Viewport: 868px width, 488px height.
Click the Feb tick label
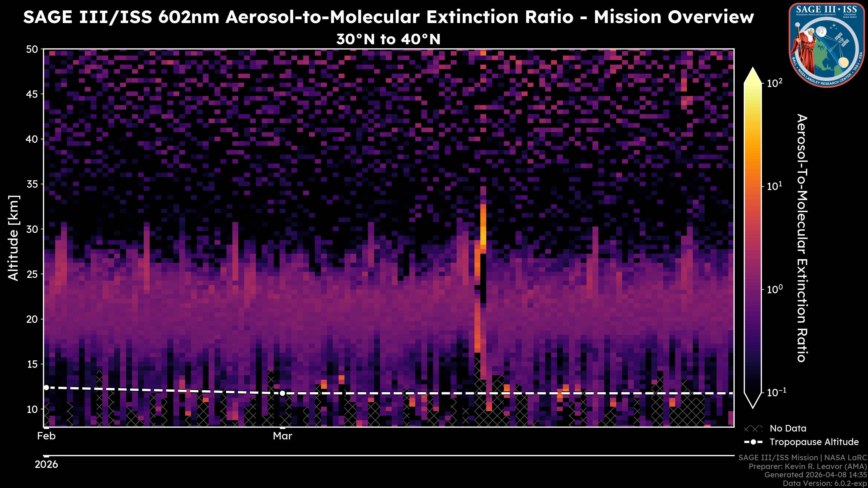pos(47,436)
